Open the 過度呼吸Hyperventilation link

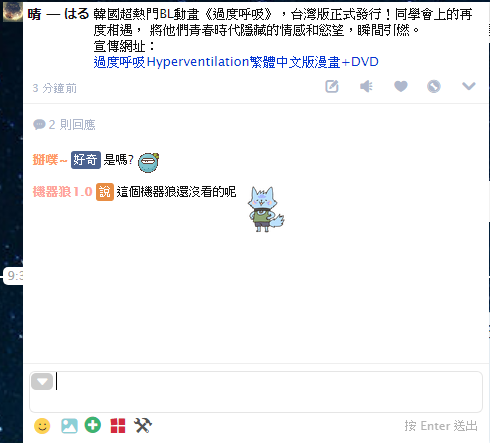tap(236, 62)
